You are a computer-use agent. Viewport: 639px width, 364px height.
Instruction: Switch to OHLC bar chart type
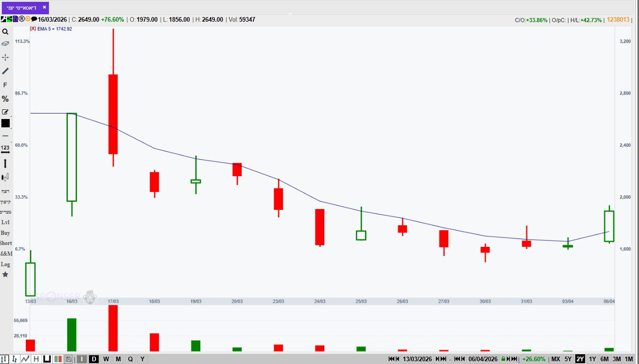click(15, 359)
